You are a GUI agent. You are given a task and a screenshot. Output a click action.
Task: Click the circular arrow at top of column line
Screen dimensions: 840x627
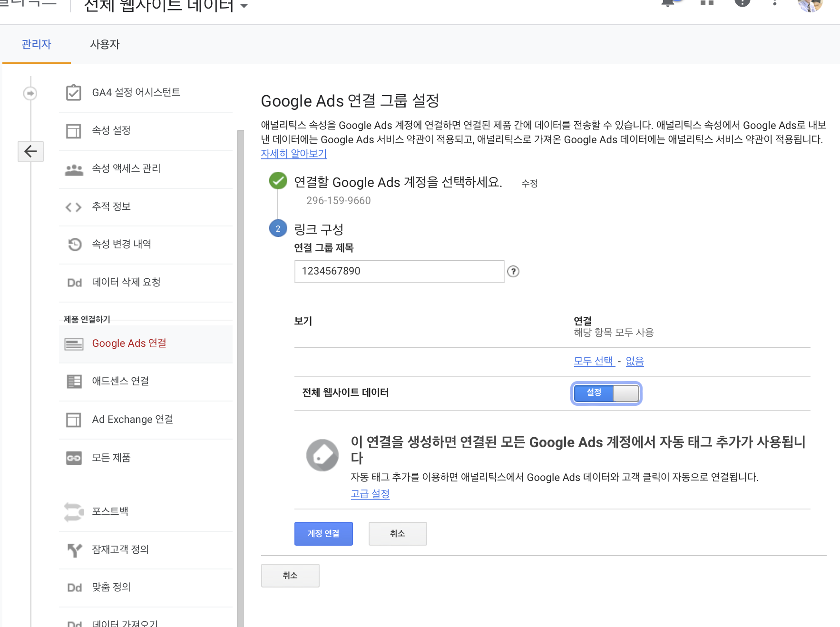pos(30,93)
